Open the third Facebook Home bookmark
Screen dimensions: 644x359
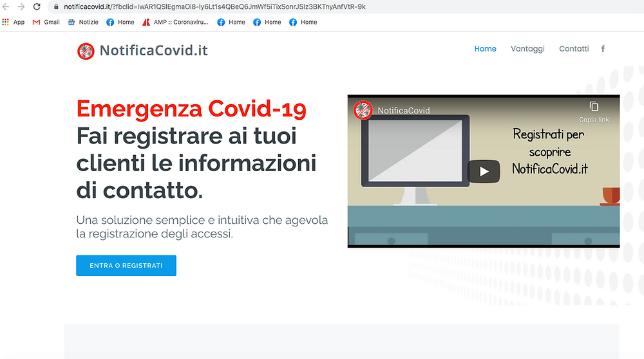267,22
